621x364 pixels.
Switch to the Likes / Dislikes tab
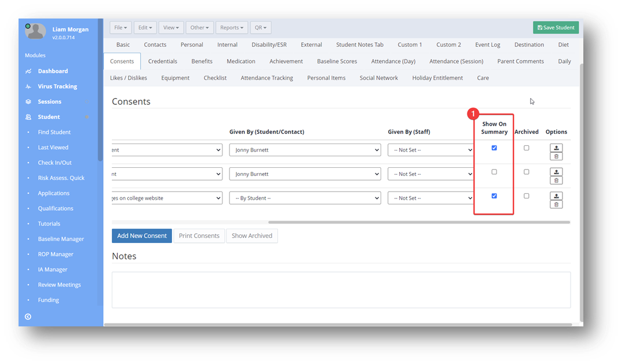coord(129,78)
